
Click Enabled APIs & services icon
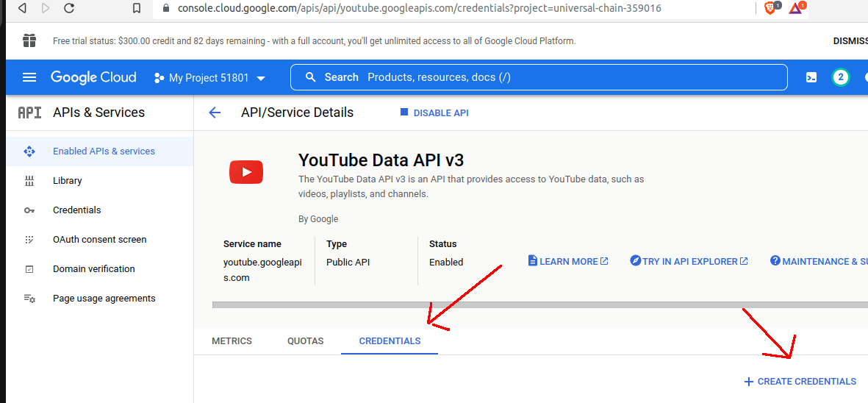coord(29,151)
